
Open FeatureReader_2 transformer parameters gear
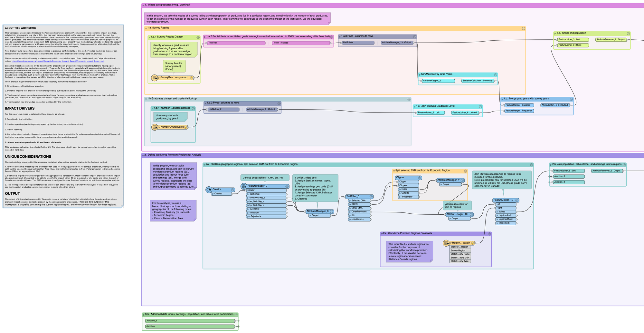287,186
